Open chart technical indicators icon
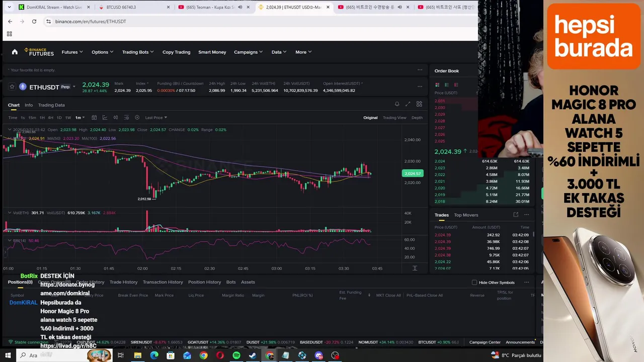The image size is (644, 362). coord(105,118)
